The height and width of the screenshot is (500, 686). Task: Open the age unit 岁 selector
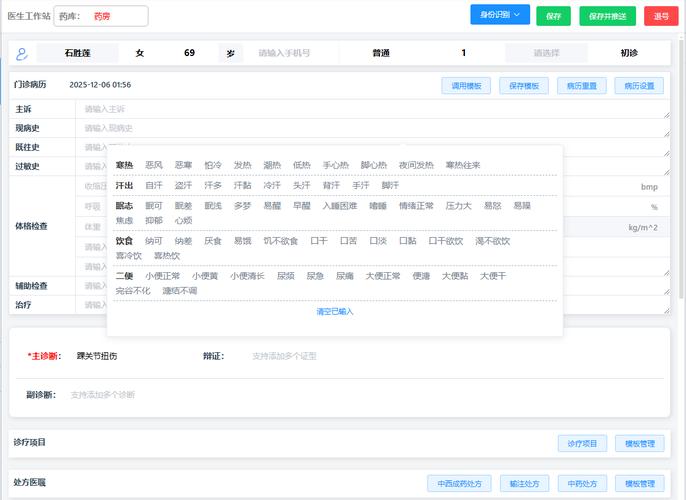pos(231,53)
